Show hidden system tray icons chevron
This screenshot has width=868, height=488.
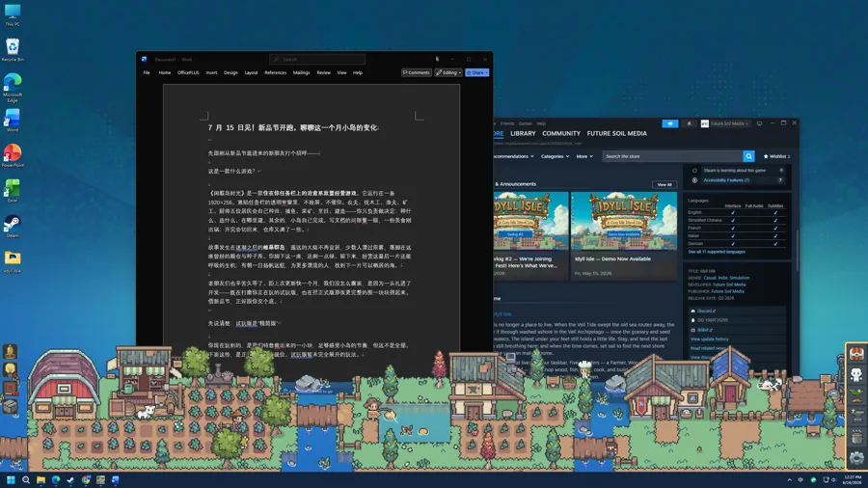pyautogui.click(x=789, y=479)
